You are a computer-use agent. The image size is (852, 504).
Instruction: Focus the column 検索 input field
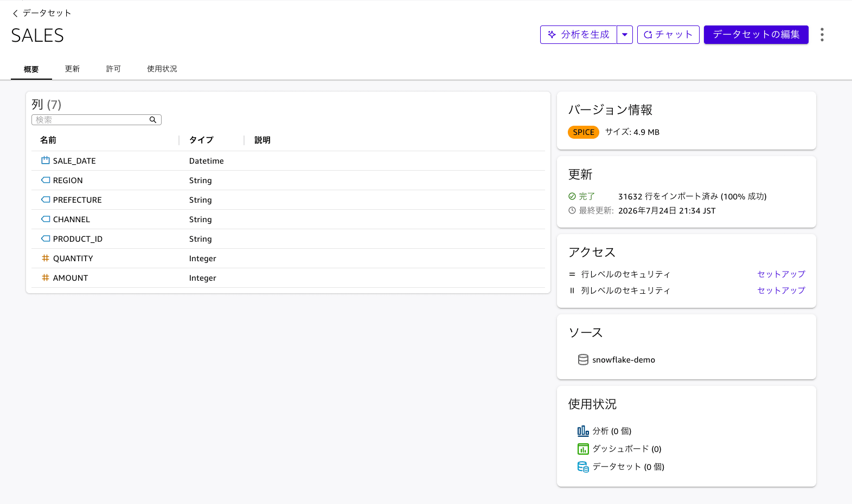pyautogui.click(x=97, y=120)
